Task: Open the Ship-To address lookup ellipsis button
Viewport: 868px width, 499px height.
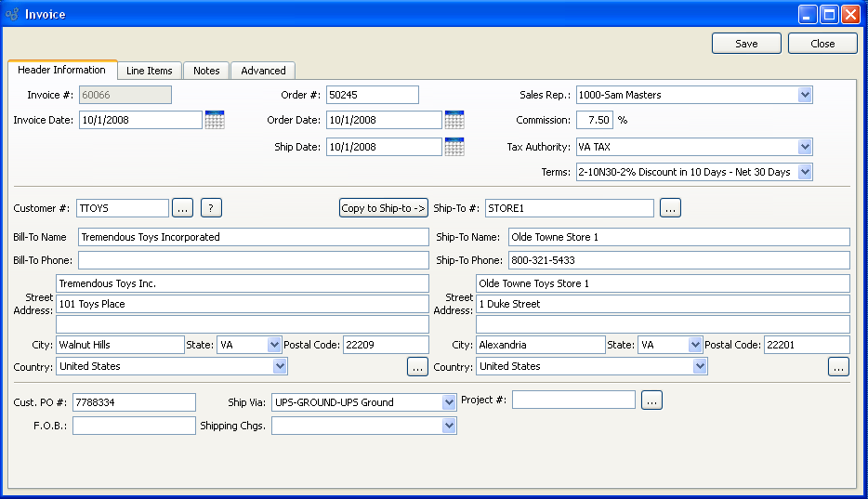Action: 838,367
